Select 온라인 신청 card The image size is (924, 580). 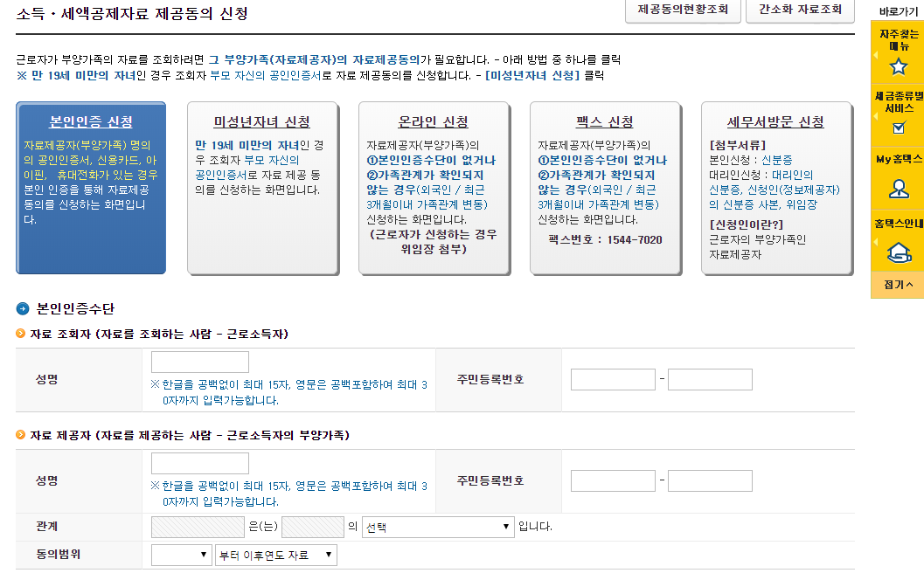coord(434,188)
